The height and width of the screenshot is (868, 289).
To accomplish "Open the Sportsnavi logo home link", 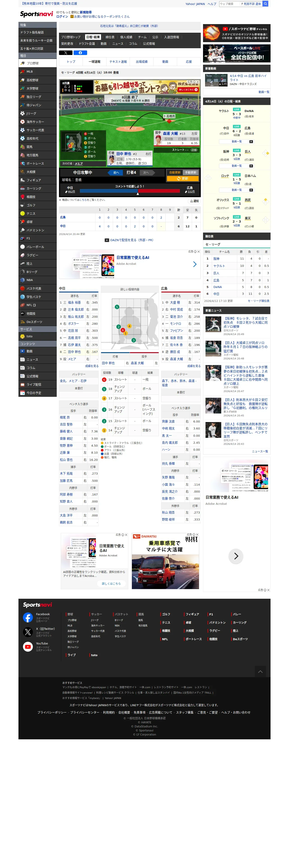I will tap(36, 14).
